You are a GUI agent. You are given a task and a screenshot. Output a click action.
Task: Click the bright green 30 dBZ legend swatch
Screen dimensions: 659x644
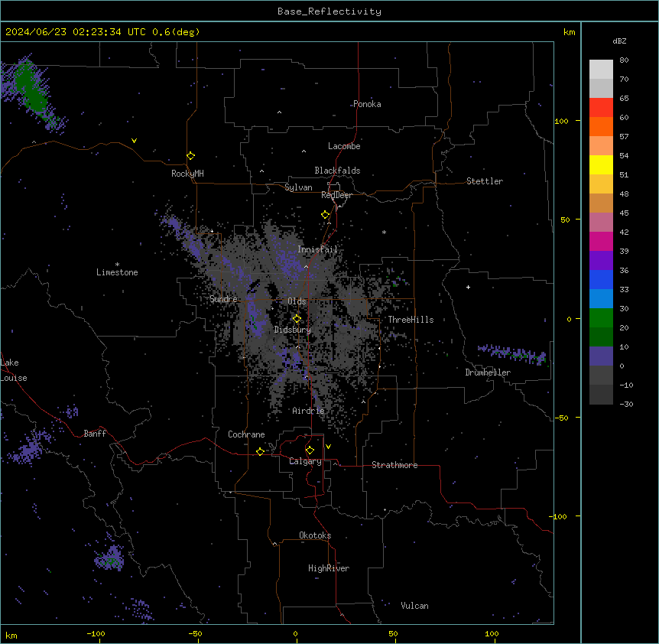pyautogui.click(x=601, y=318)
